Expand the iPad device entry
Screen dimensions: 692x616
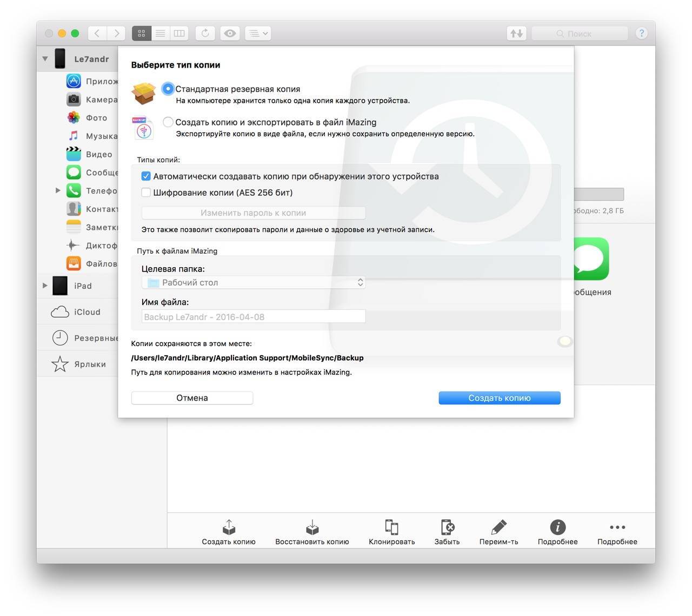click(45, 286)
